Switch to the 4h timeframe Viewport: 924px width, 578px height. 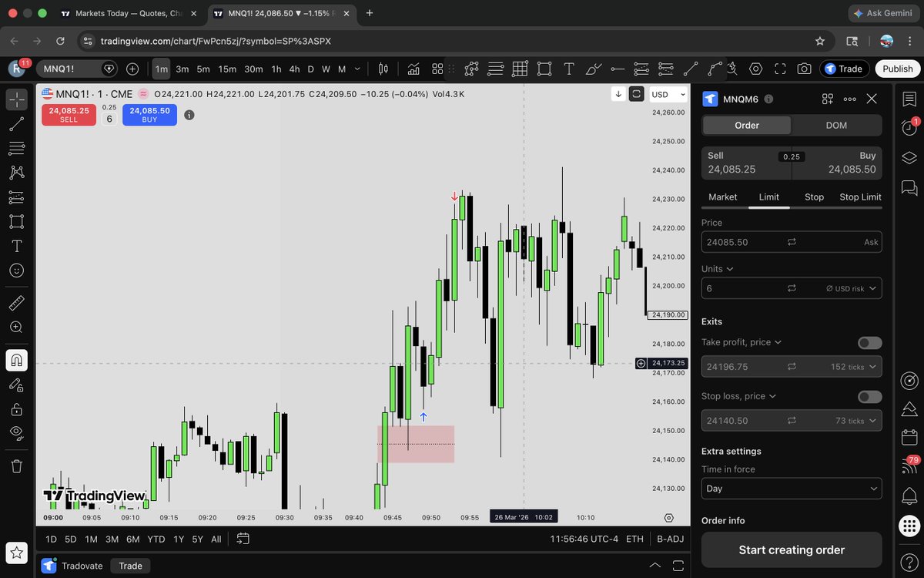[x=294, y=69]
